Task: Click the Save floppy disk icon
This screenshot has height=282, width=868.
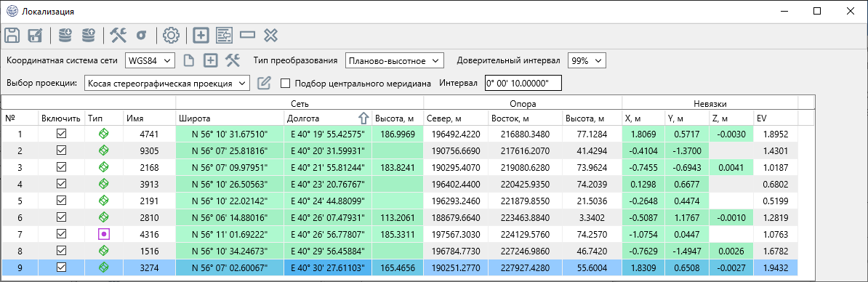Action: tap(12, 36)
